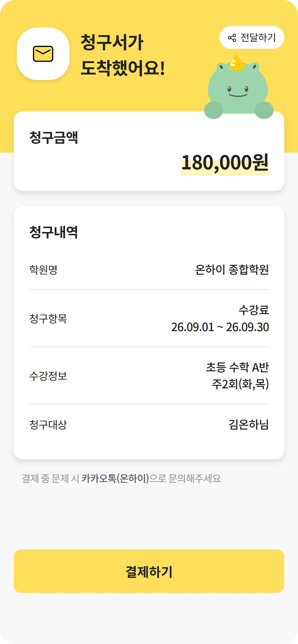This screenshot has width=298, height=644.
Task: Tap the green frog mascot character
Action: click(x=238, y=88)
